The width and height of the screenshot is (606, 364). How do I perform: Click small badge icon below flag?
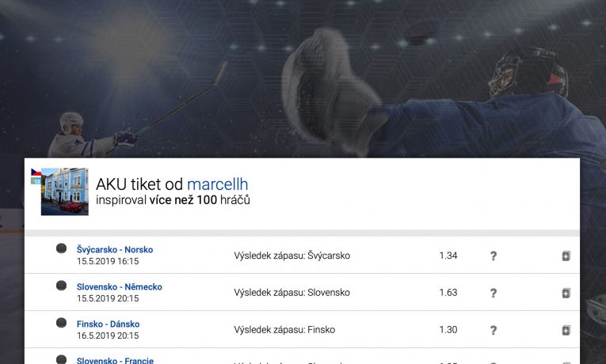tap(36, 180)
